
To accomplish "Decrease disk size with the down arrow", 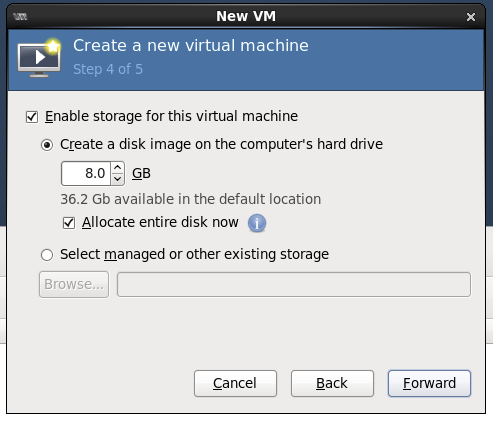I will click(117, 179).
